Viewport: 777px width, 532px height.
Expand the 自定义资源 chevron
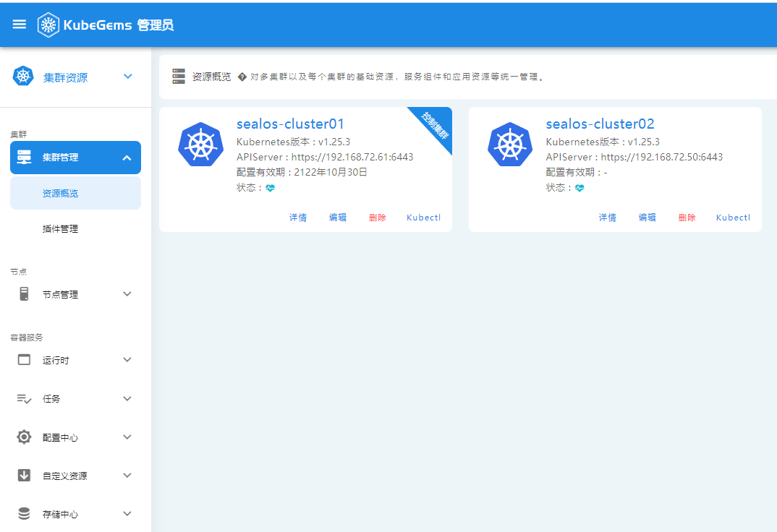[127, 475]
